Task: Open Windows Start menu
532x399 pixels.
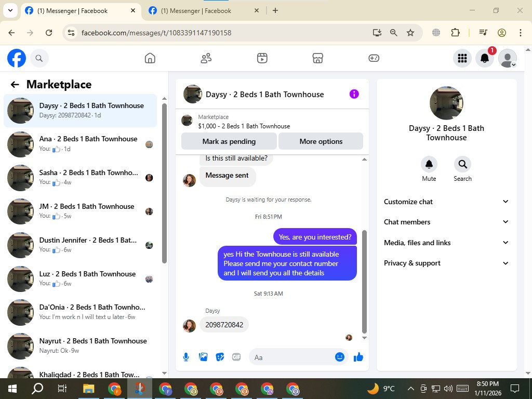Action: tap(12, 389)
